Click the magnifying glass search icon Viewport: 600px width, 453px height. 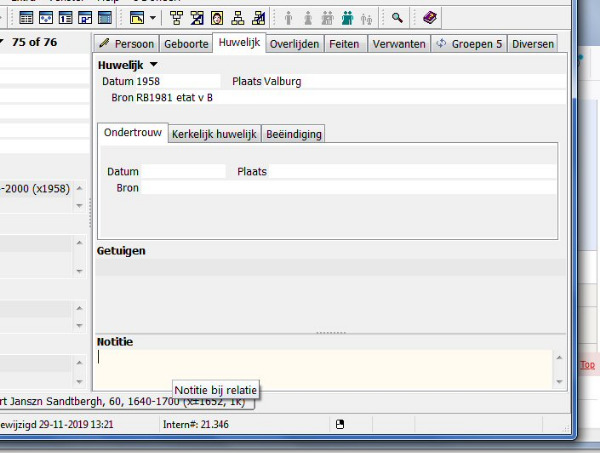coord(397,17)
